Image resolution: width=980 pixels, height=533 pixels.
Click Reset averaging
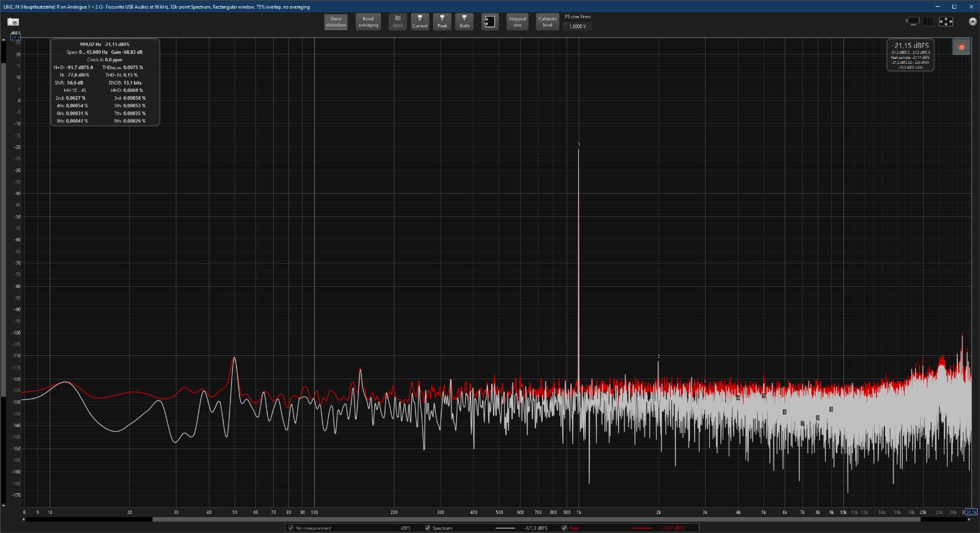[x=368, y=21]
